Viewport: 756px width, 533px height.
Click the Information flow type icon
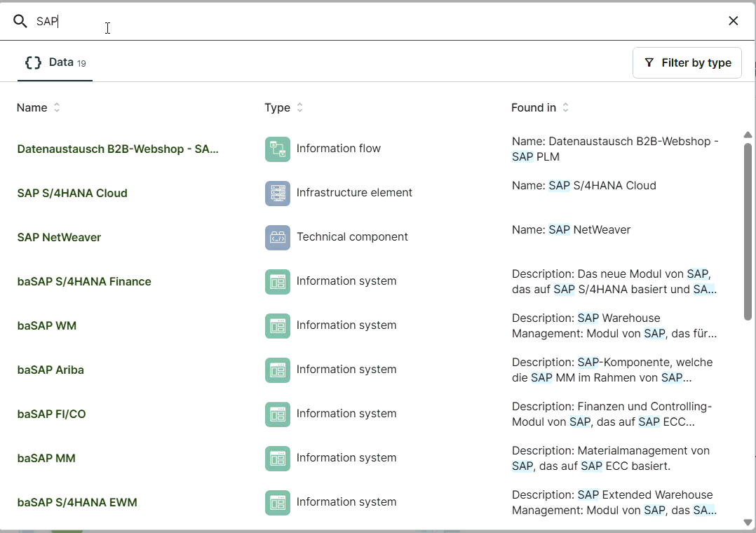click(x=277, y=149)
